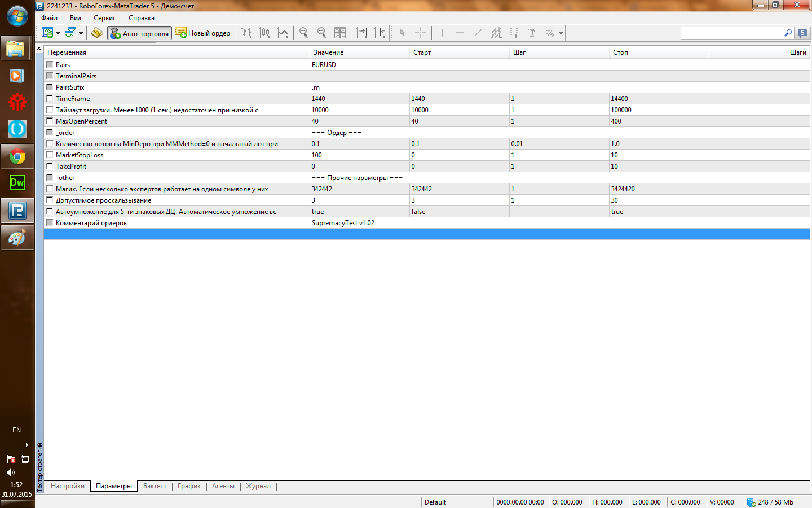The height and width of the screenshot is (508, 812).
Task: Toggle the Авто-торговля button
Action: 139,33
